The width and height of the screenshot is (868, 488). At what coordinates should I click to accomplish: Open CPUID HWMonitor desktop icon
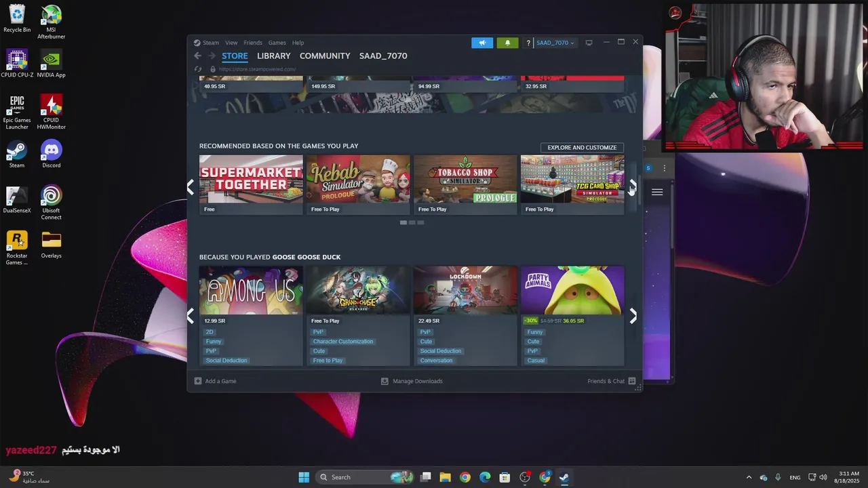click(x=52, y=112)
